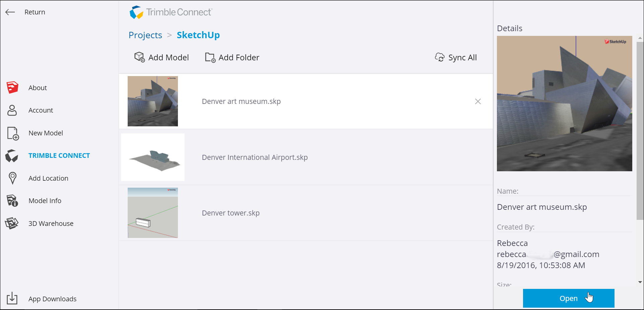This screenshot has height=310, width=644.
Task: Go to Projects breadcrumb
Action: [x=145, y=35]
